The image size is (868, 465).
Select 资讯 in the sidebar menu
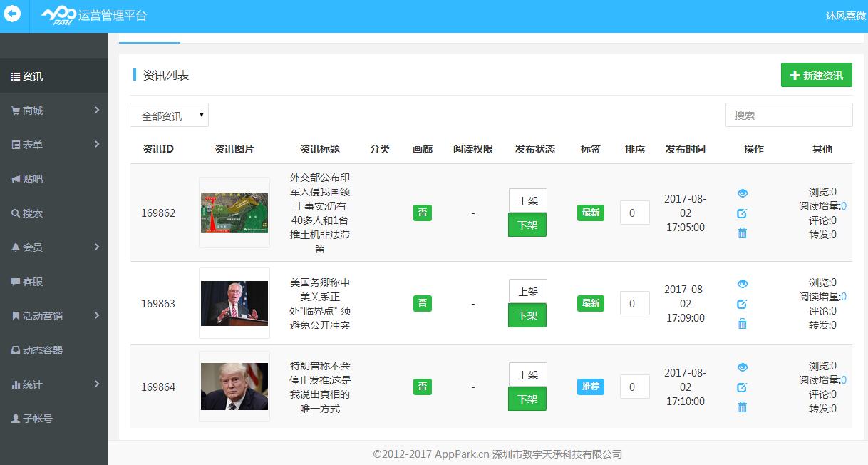[x=27, y=76]
